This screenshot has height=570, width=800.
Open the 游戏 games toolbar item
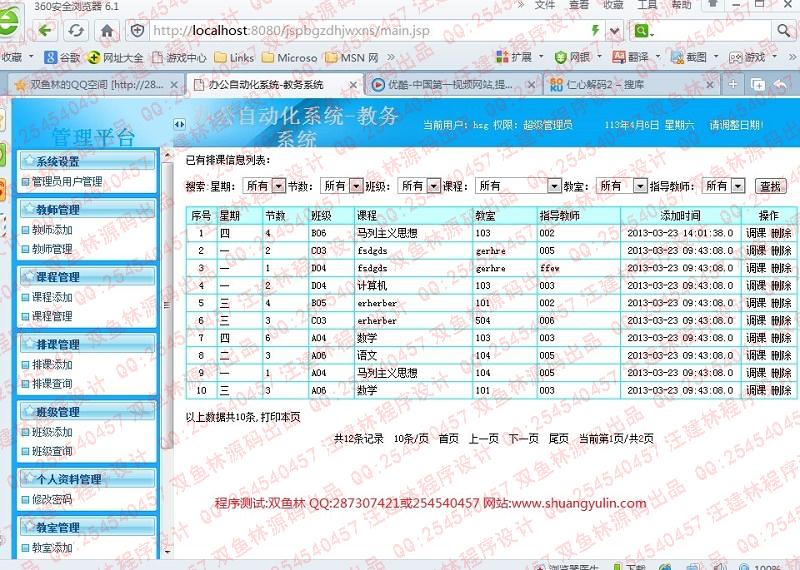(753, 57)
